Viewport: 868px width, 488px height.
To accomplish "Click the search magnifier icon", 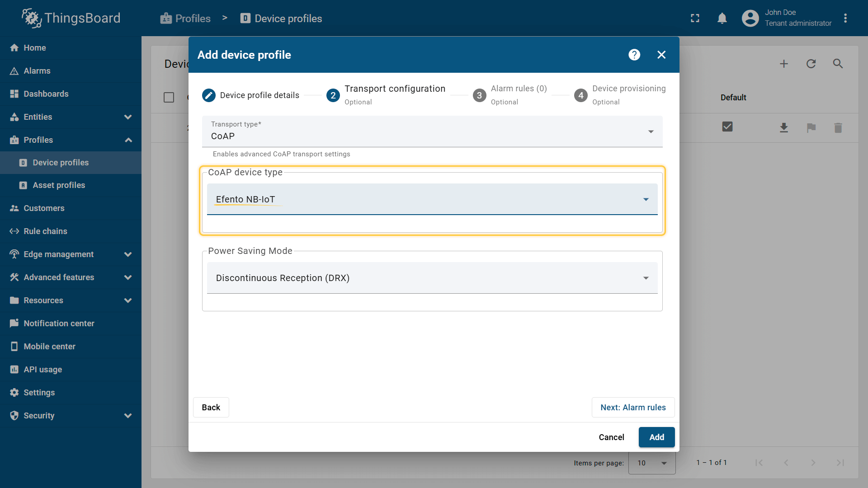I will coord(838,64).
